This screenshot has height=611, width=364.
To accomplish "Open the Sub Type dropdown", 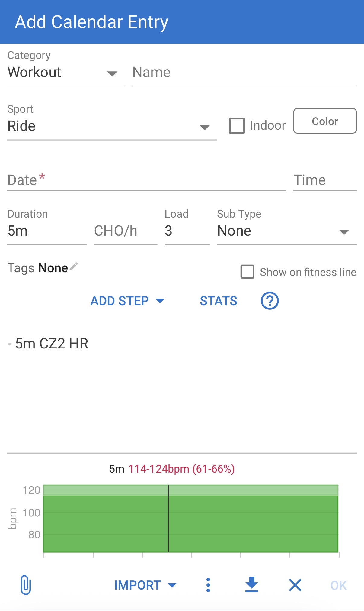I will 286,231.
